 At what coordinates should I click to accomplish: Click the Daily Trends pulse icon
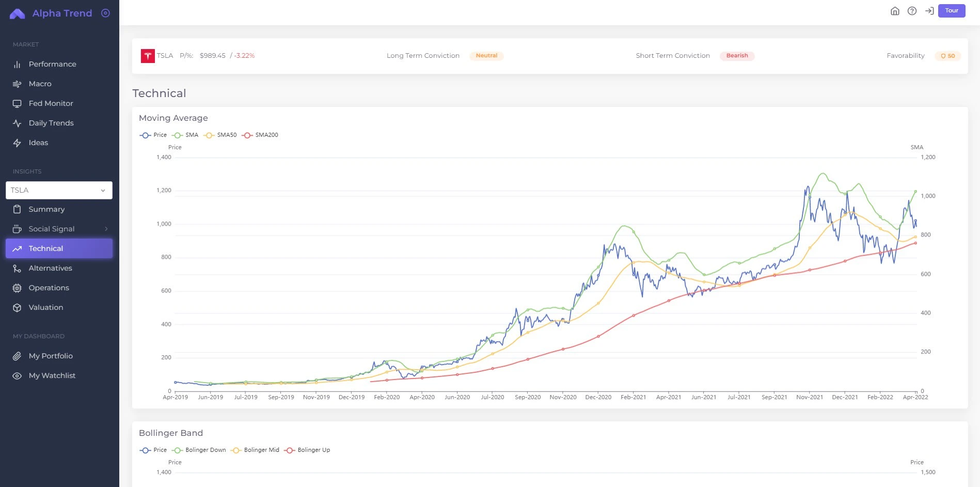[17, 123]
